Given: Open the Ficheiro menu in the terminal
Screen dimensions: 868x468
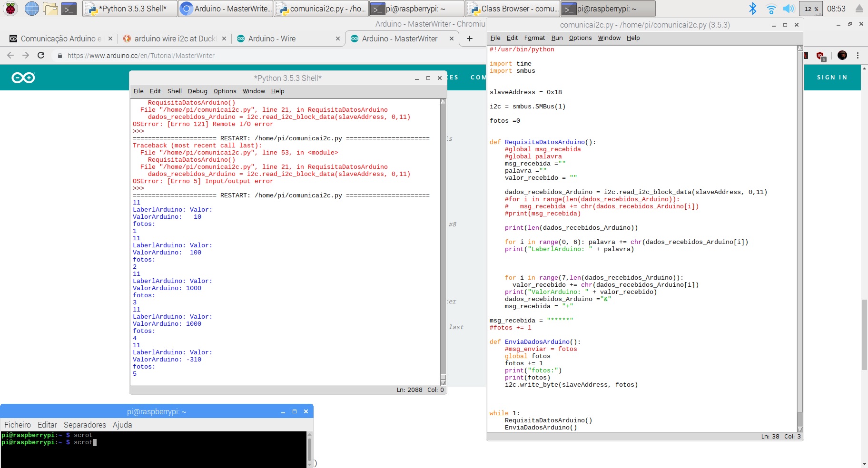Looking at the screenshot, I should 18,425.
